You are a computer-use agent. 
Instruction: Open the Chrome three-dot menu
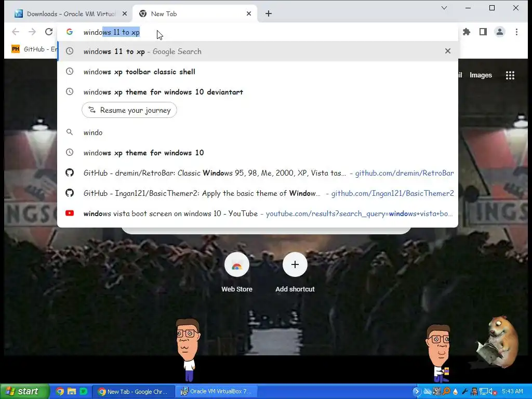[516, 32]
